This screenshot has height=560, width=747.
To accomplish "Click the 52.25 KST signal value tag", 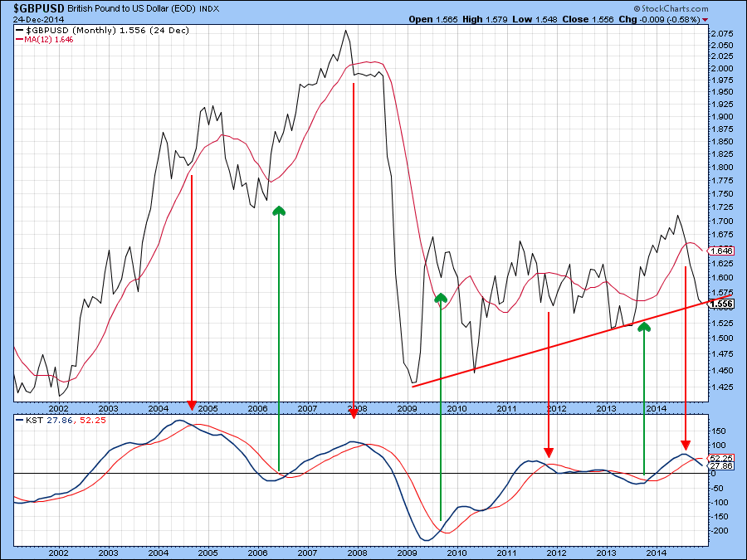I will (x=721, y=458).
